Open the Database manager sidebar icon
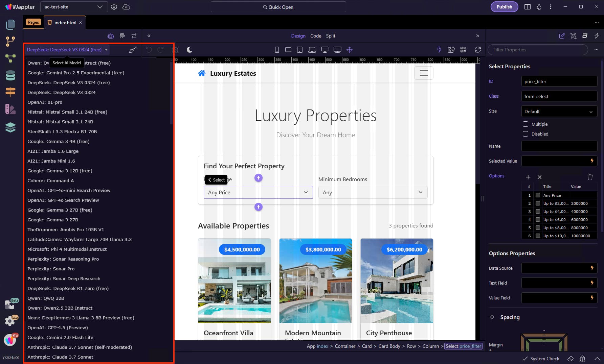 10,75
